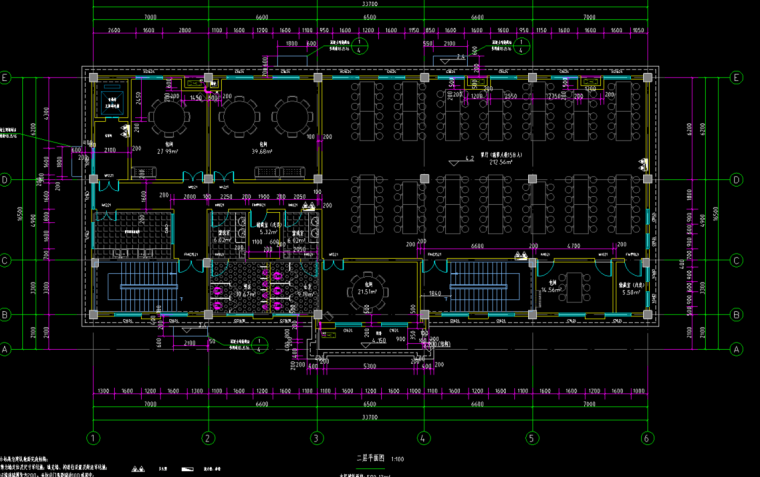Screen dimensions: 760x477
Task: Click bottom grid axis bubble 6
Action: (x=647, y=438)
